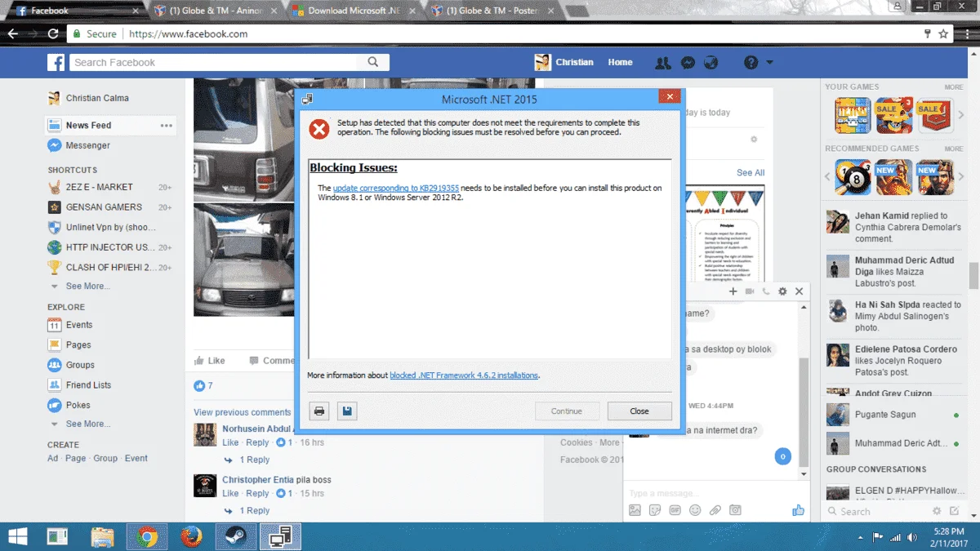Screen dimensions: 980x551
Task: Switch to Download Microsoft .NET tab
Action: coord(353,11)
